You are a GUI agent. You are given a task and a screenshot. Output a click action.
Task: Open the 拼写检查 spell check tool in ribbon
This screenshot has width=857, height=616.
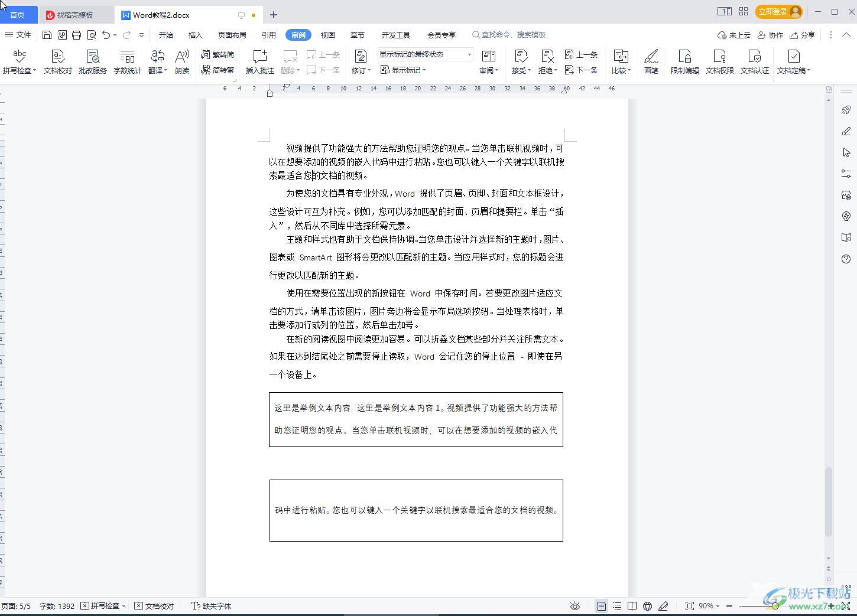point(20,61)
